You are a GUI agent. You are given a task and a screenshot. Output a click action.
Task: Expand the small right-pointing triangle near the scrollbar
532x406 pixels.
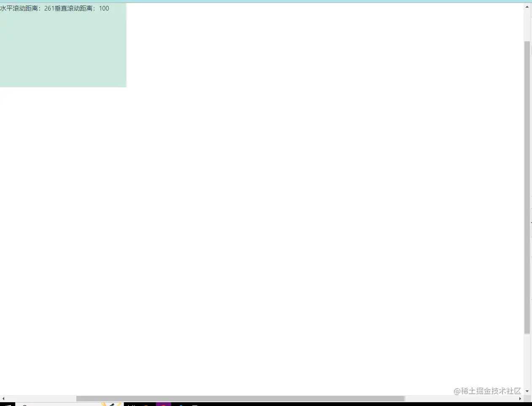[520, 398]
